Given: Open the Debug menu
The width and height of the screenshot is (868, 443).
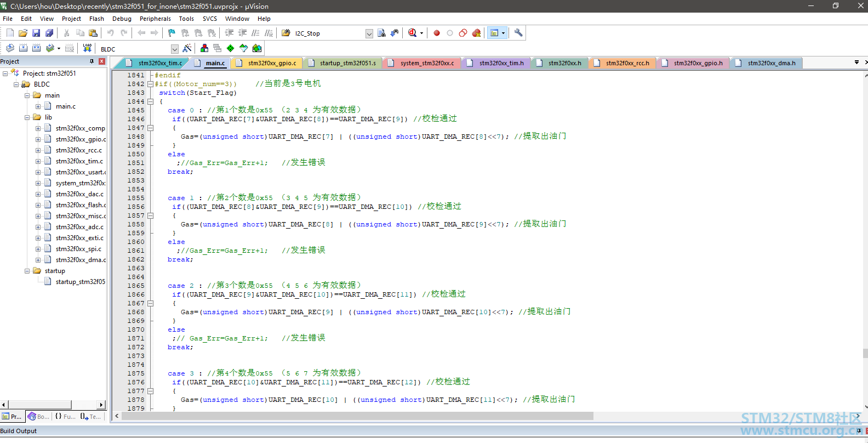Looking at the screenshot, I should tap(122, 19).
